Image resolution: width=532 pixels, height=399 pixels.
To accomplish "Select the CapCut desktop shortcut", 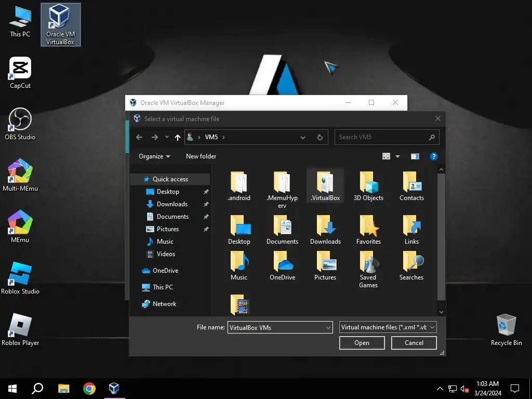I will 20,73.
